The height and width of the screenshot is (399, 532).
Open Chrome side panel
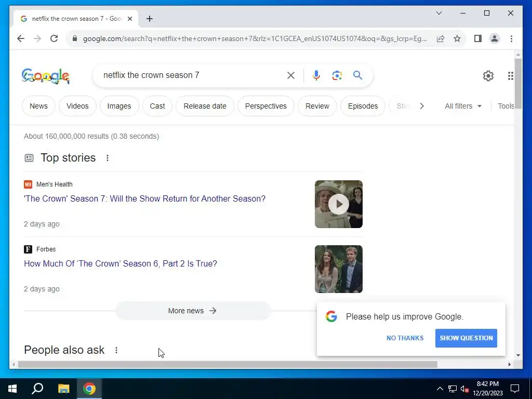[478, 38]
